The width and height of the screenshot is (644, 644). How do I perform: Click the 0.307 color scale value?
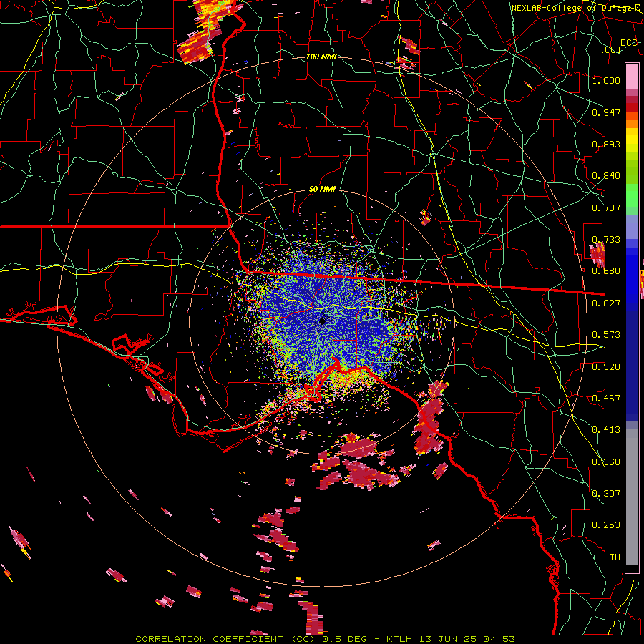click(606, 494)
